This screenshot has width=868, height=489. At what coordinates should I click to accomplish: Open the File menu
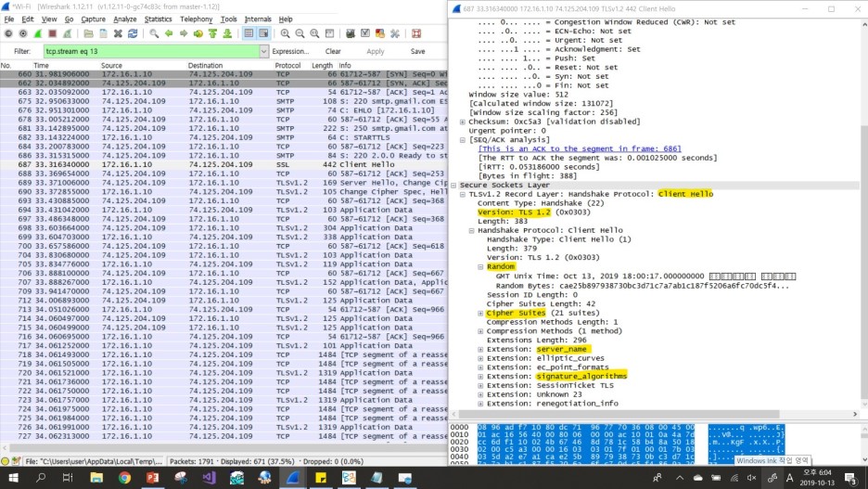[9, 19]
